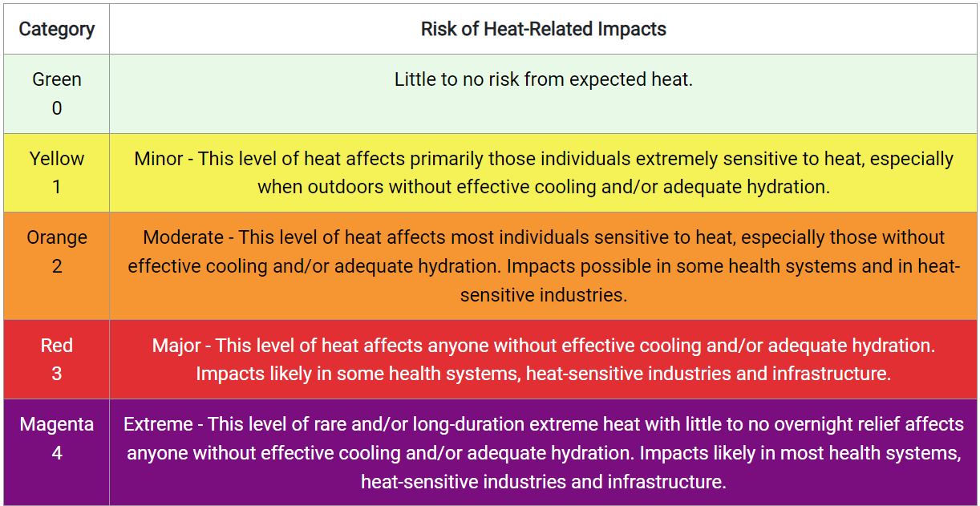The height and width of the screenshot is (506, 980).
Task: Click the Minor risk description text
Action: coord(544,172)
